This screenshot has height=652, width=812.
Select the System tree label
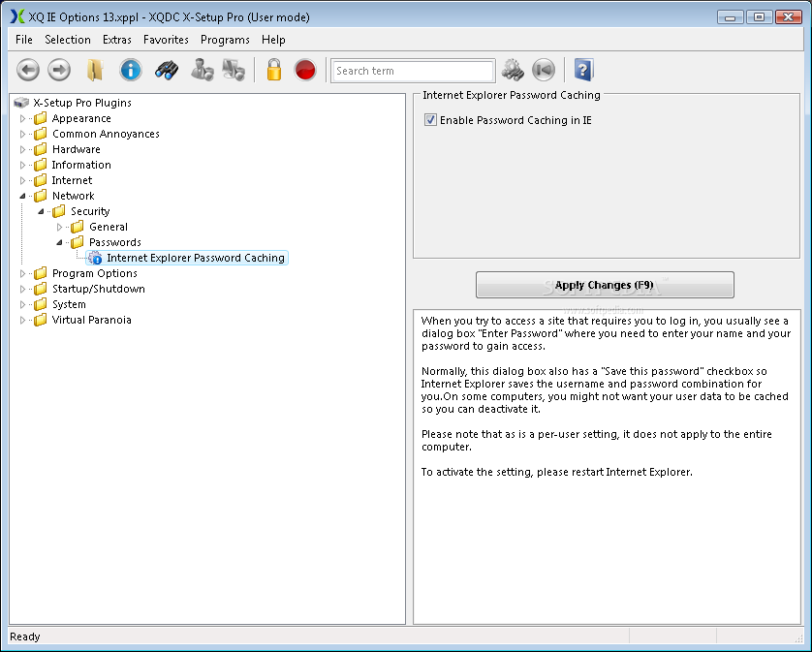(69, 304)
